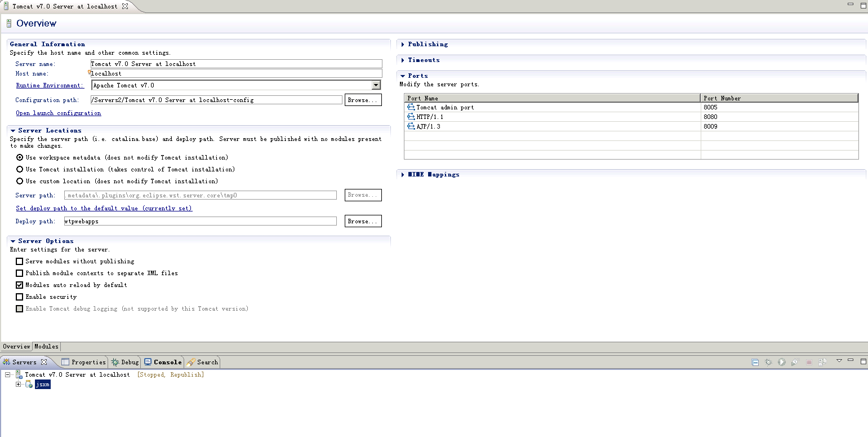Maximize the Servers view panel
Image resolution: width=868 pixels, height=437 pixels.
863,361
